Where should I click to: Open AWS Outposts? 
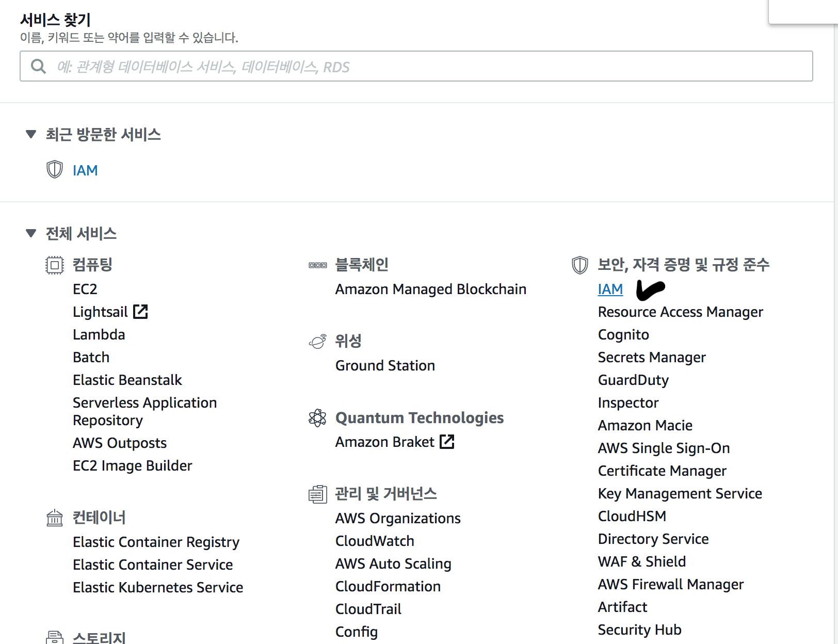pos(120,443)
